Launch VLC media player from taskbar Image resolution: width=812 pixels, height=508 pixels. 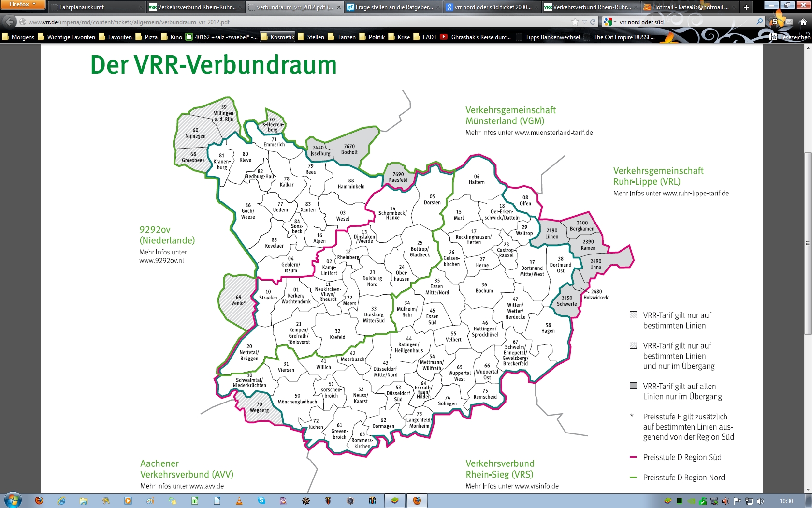pos(239,501)
